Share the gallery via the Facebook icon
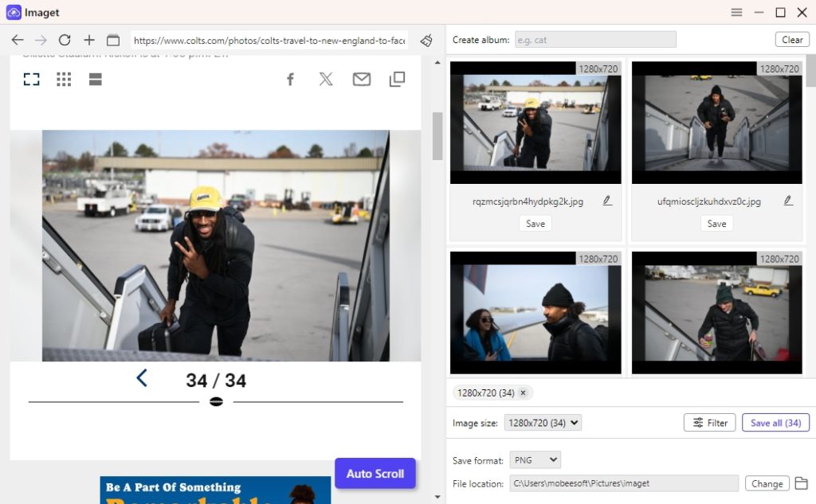Screen dimensions: 816x504 tap(290, 79)
